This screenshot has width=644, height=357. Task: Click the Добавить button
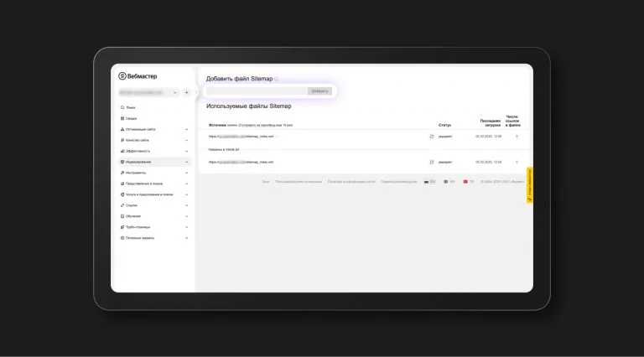[x=319, y=91]
